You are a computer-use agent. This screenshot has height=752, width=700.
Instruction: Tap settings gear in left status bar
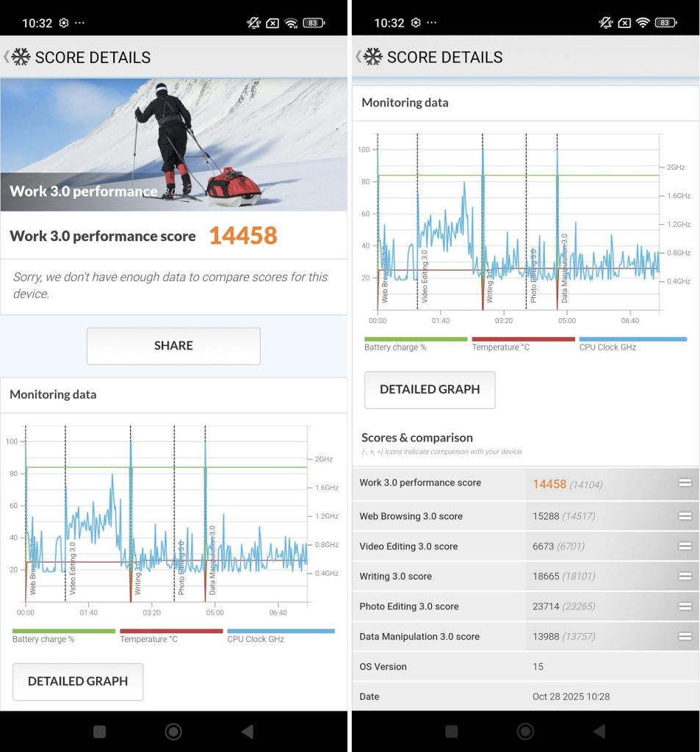pyautogui.click(x=64, y=23)
